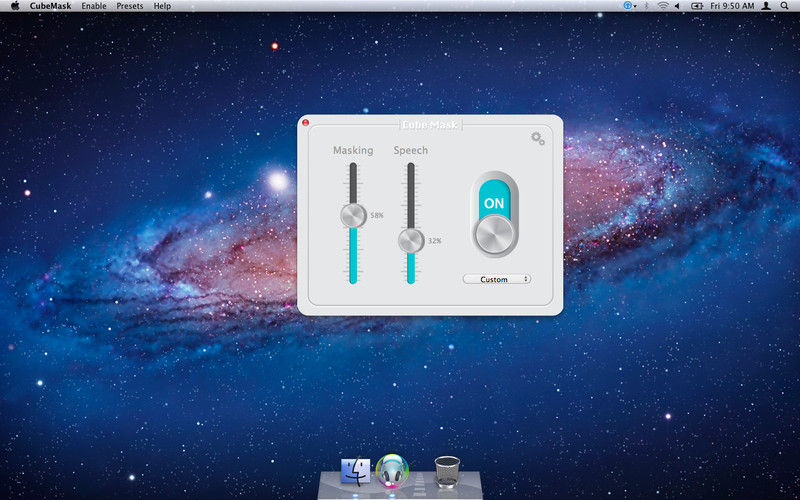Open the CubeMask settings gear
Screen dimensions: 800x500
537,138
